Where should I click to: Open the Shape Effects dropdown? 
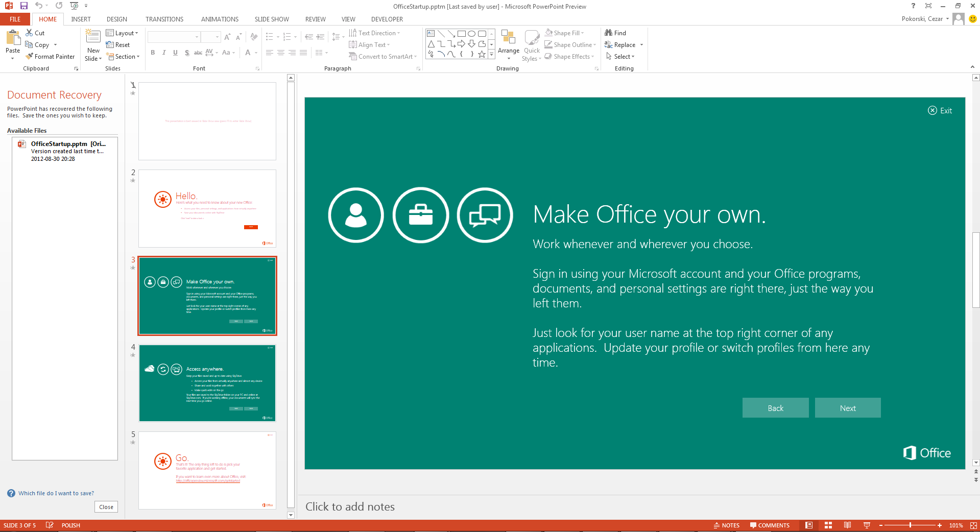[x=569, y=56]
